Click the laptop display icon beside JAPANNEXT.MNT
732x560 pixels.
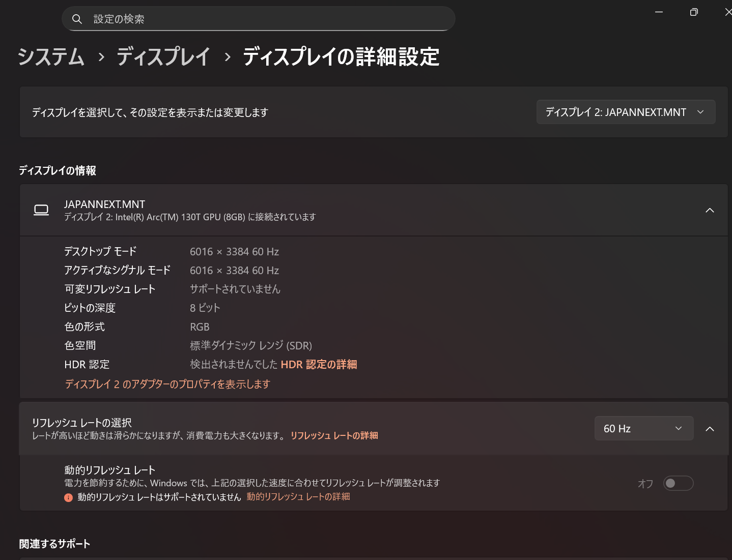click(x=41, y=210)
